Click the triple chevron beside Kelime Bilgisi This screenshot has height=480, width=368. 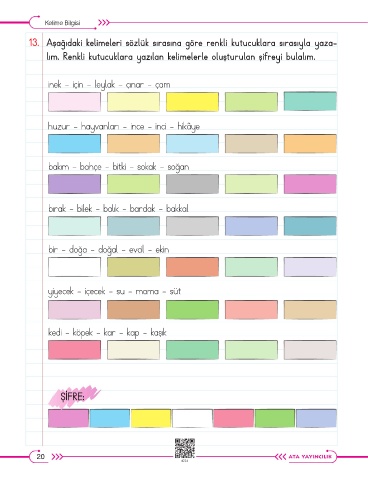104,23
